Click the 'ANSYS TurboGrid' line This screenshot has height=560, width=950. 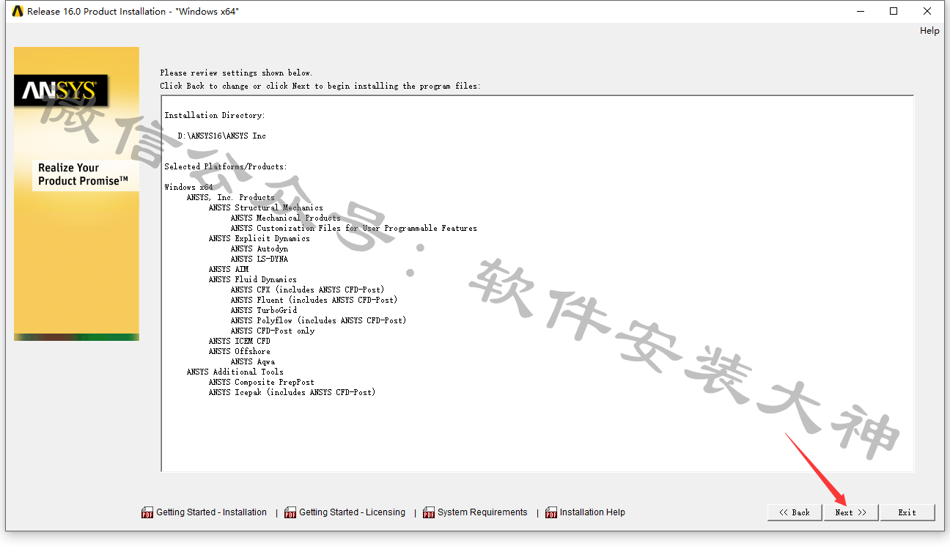pos(263,311)
